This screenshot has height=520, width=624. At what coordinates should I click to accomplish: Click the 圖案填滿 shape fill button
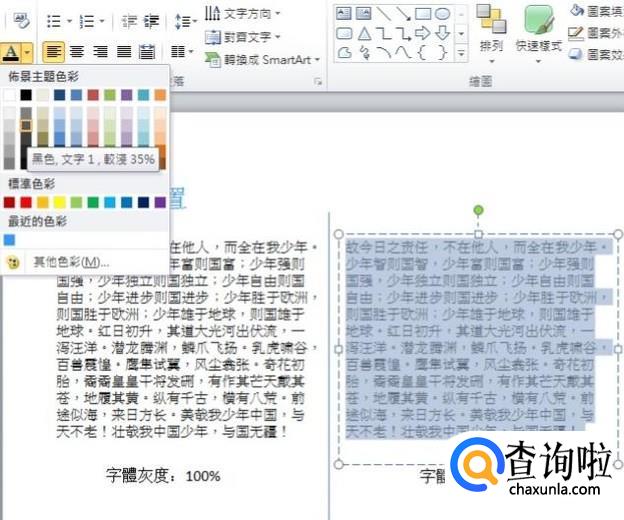(596, 11)
